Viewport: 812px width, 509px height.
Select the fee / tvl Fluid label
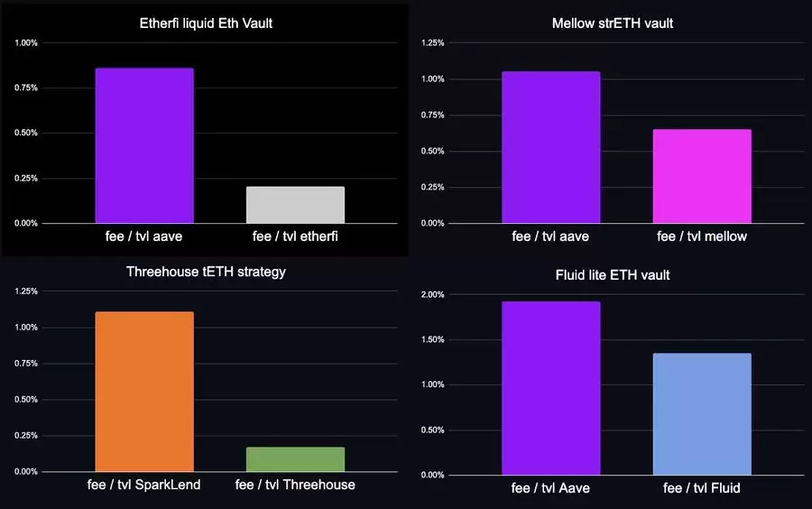pyautogui.click(x=702, y=487)
